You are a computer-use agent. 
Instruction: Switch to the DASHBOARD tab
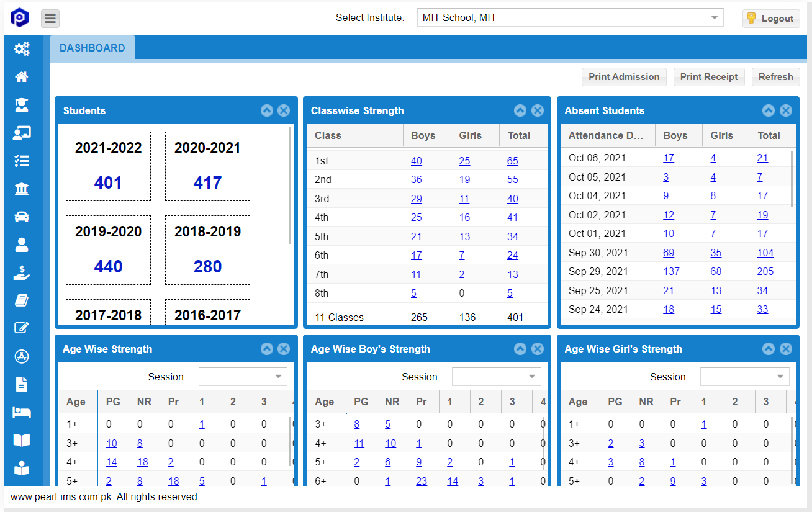click(92, 47)
